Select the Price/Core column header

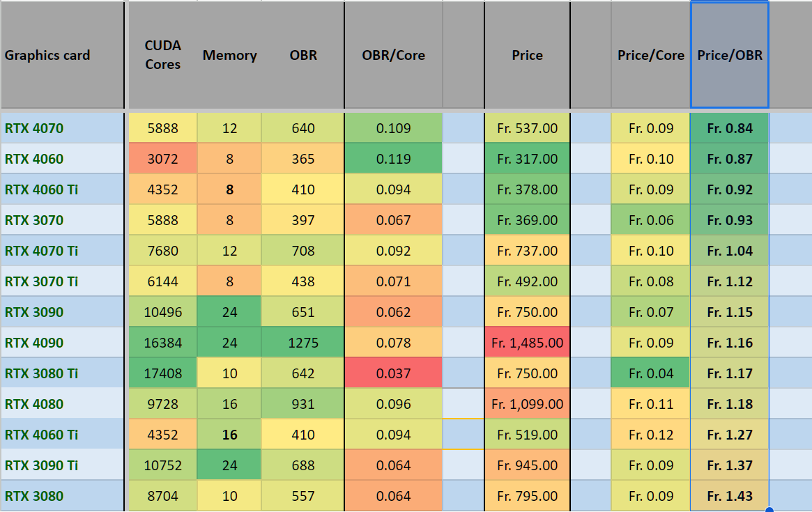[x=651, y=56]
